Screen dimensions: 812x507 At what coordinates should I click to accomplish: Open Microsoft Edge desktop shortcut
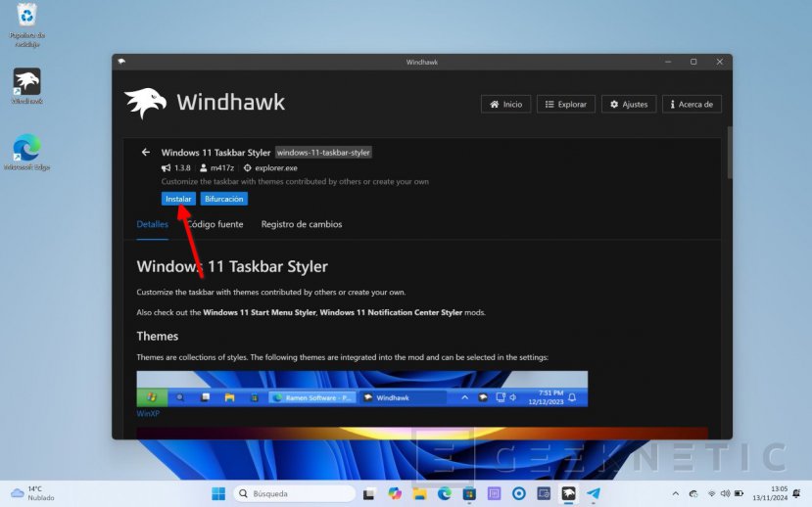point(26,148)
